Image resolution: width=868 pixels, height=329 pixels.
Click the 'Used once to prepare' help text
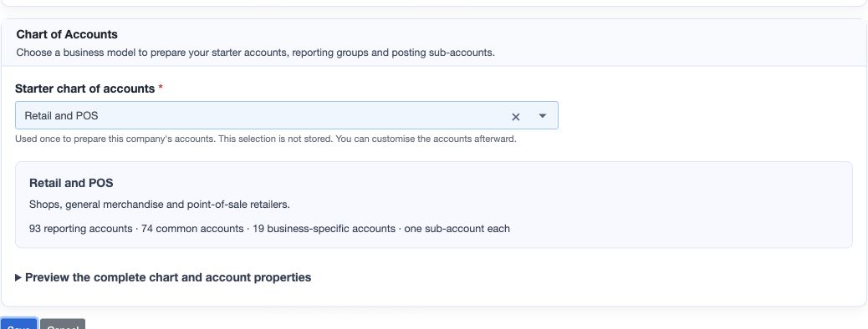coord(266,139)
